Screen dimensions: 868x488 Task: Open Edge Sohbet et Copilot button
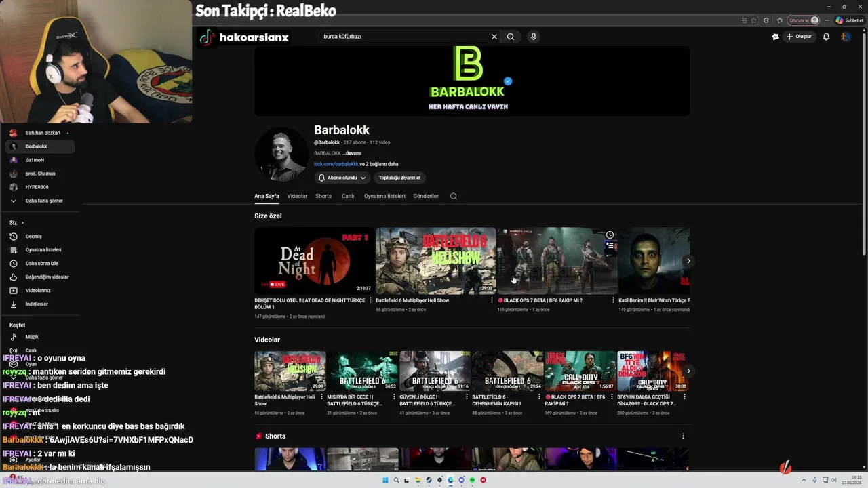pos(848,20)
